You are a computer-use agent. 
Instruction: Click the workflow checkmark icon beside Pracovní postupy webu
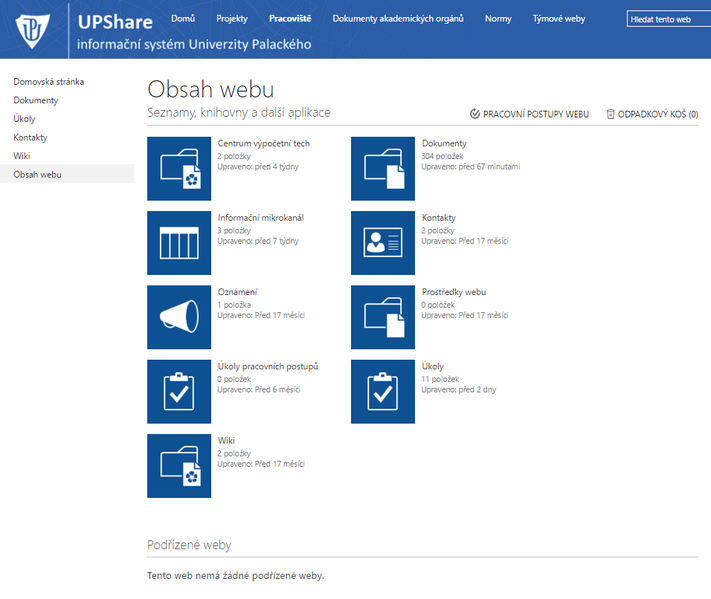(475, 114)
